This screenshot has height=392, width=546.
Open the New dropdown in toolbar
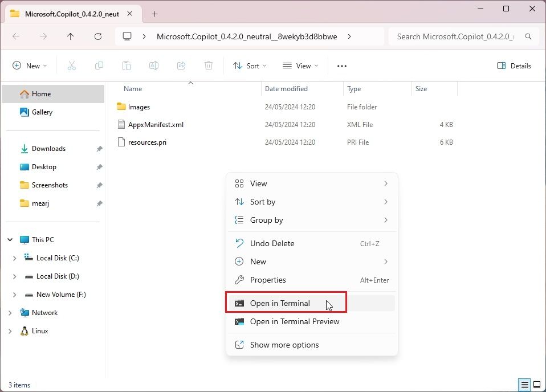click(x=30, y=66)
